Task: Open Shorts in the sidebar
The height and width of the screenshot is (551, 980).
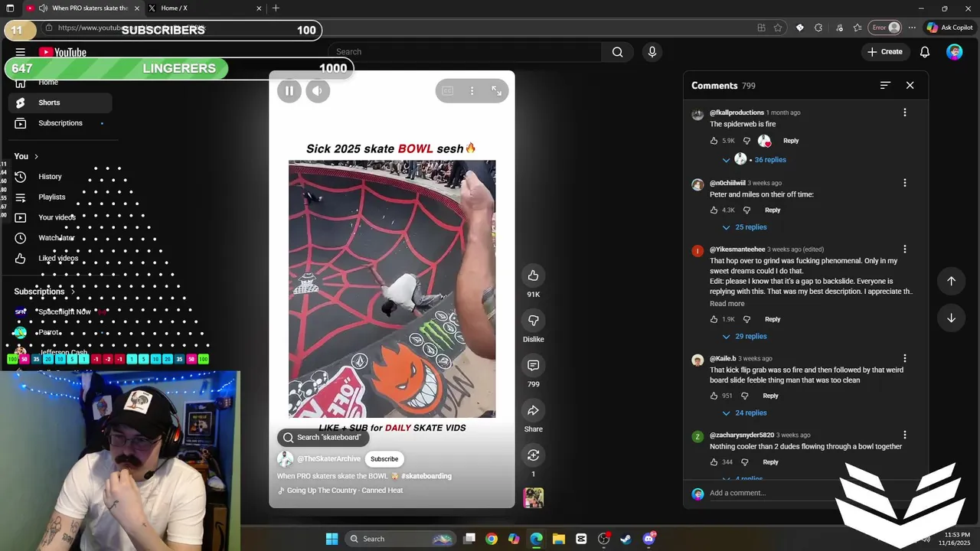Action: tap(60, 103)
